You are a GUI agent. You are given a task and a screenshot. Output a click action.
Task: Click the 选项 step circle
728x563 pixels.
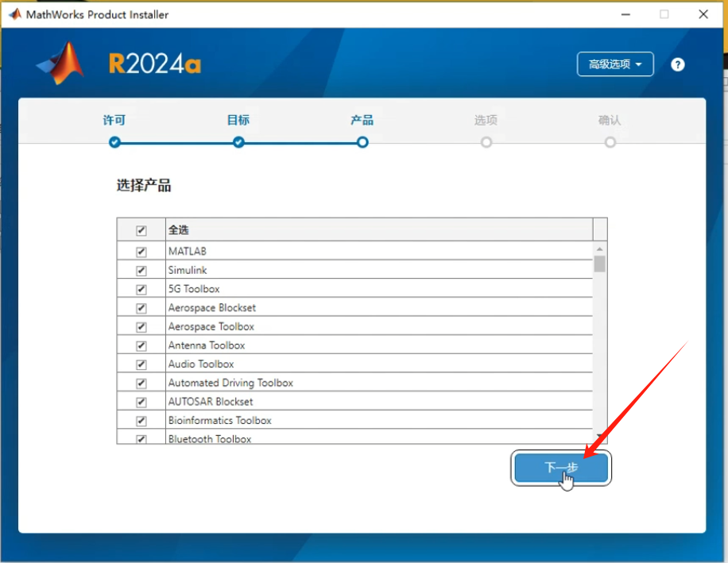pos(486,142)
